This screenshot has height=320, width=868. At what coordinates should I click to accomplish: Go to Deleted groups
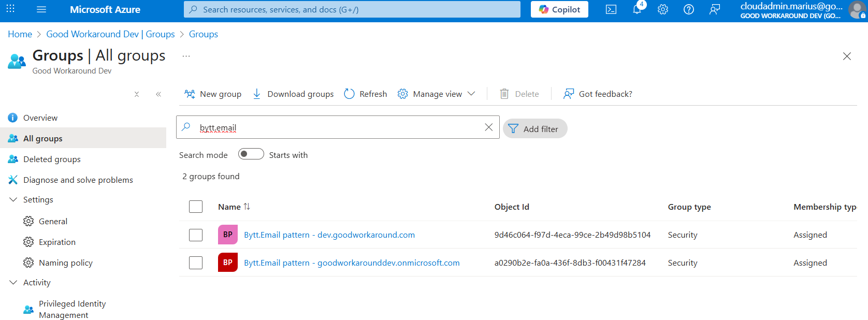pos(52,159)
